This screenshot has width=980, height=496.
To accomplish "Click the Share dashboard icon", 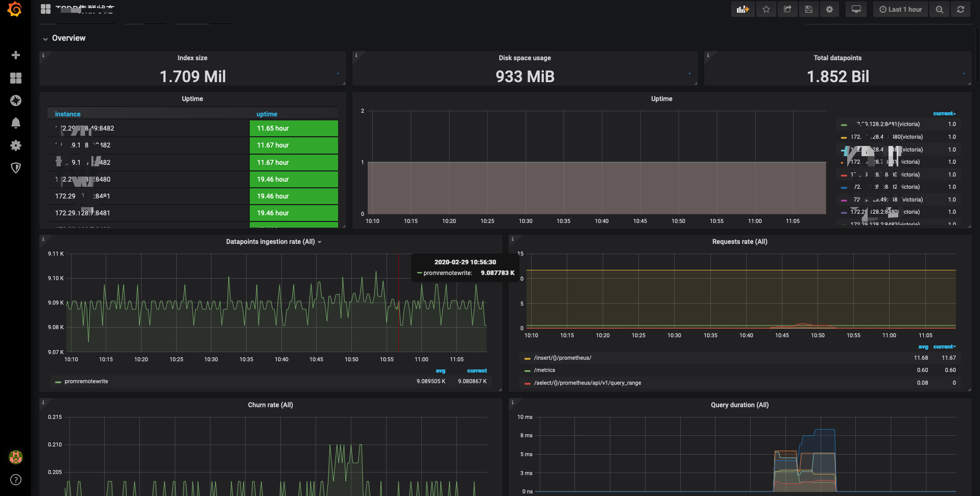I will (787, 9).
